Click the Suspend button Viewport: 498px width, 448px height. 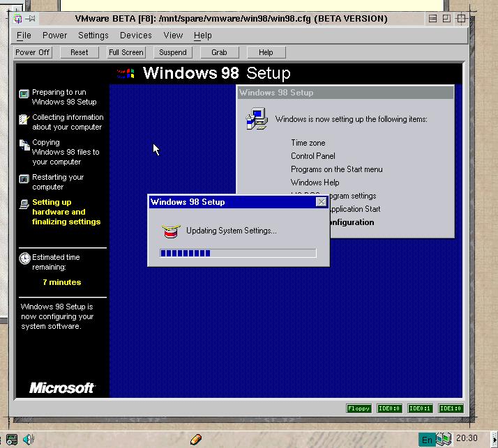173,52
